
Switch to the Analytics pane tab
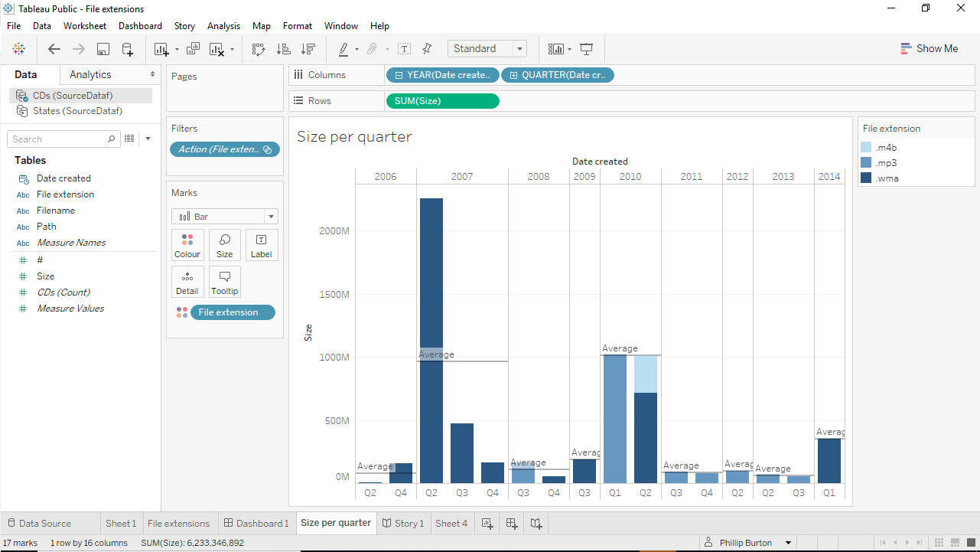[x=90, y=75]
